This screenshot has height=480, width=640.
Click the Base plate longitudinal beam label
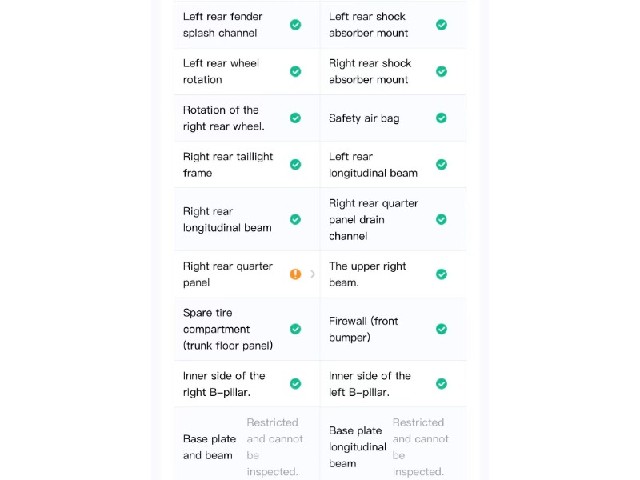click(358, 447)
